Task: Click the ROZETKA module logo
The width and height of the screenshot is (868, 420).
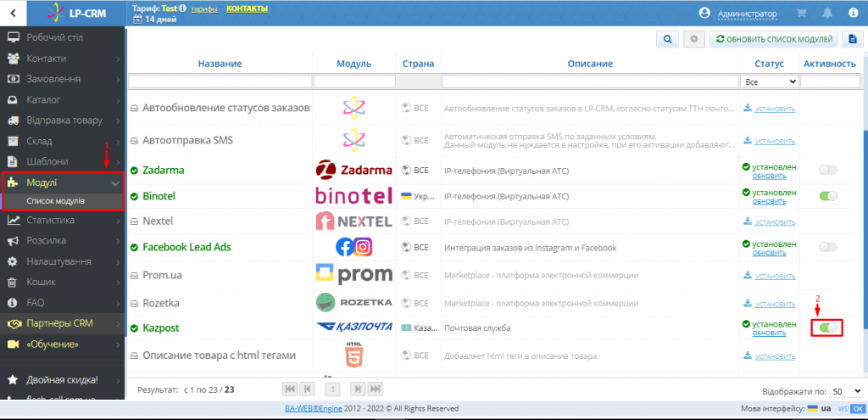Action: [x=354, y=303]
